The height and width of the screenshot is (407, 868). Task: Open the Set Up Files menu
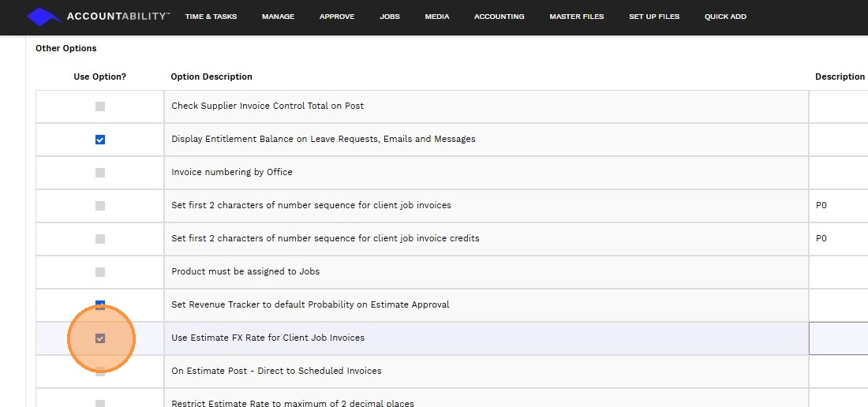(654, 17)
